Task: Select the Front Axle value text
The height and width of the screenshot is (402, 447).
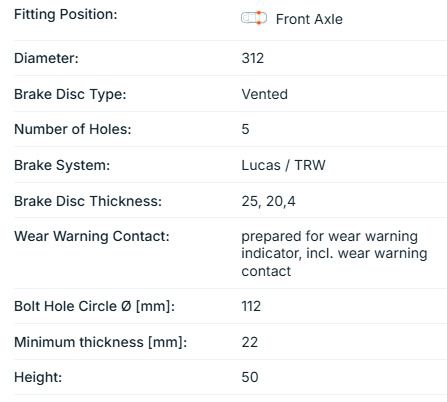Action: click(x=309, y=19)
